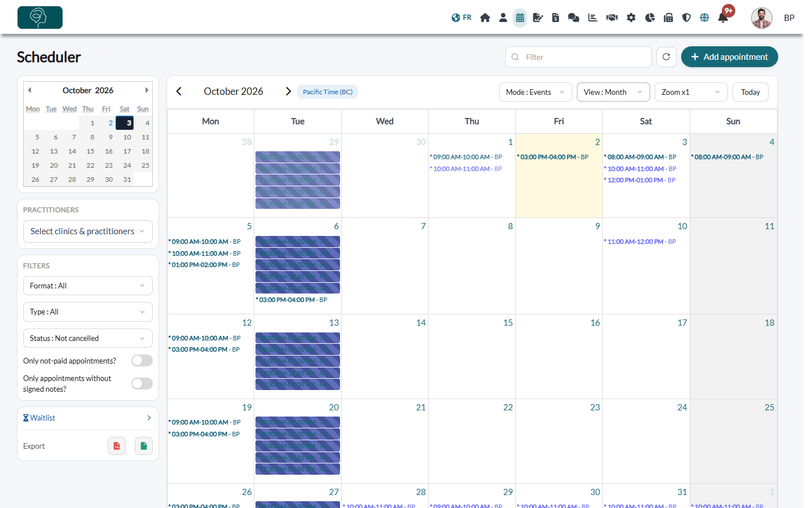Click the Pacific Time (BC) timezone badge
Viewport: 812px width, 508px height.
(x=328, y=92)
